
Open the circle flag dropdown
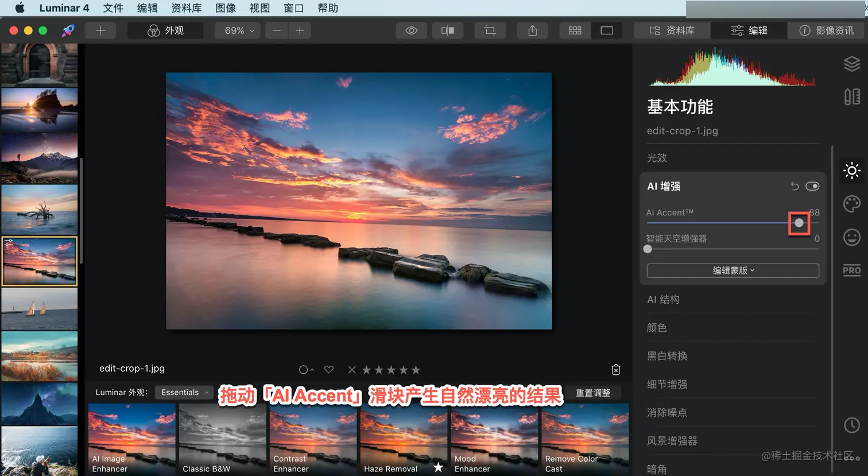(306, 370)
